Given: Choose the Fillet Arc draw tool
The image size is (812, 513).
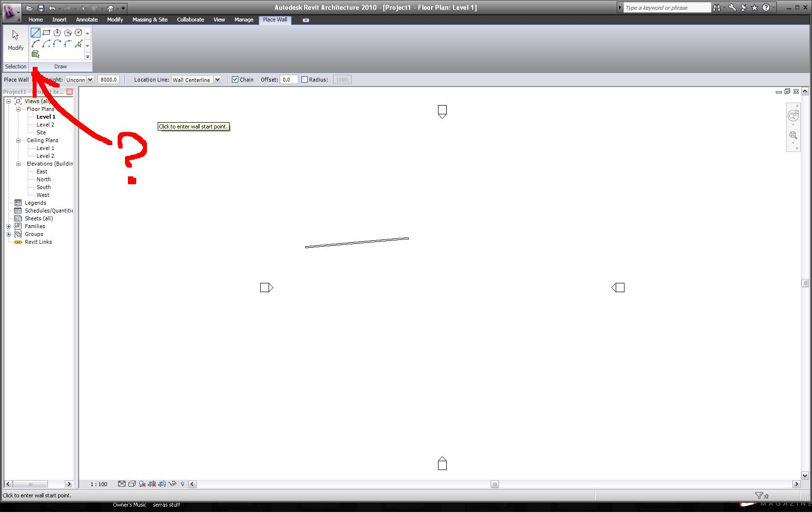Looking at the screenshot, I should (68, 44).
